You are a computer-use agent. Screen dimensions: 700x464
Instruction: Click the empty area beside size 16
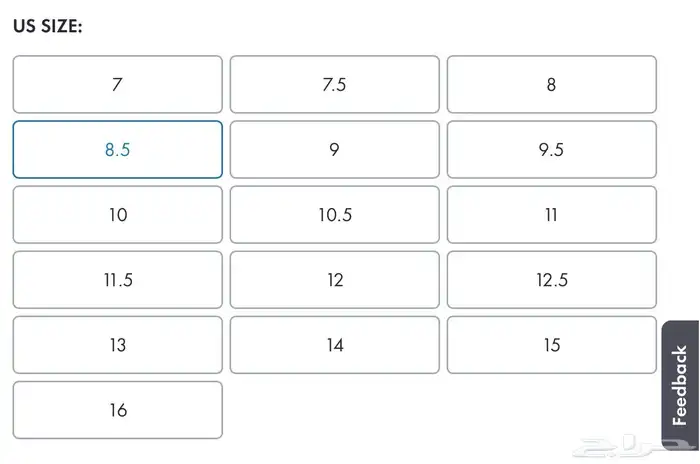click(x=400, y=410)
